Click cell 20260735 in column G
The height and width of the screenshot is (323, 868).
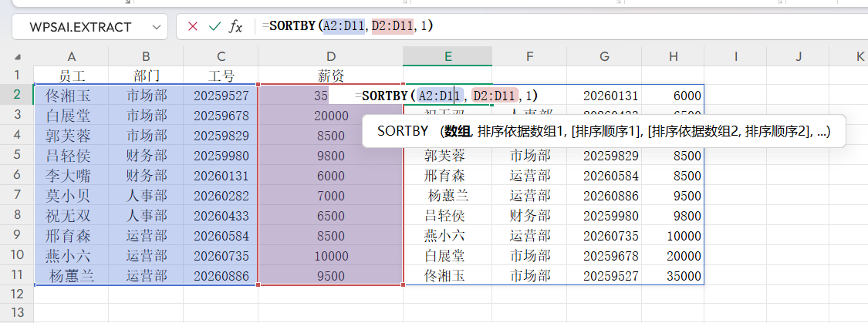604,236
